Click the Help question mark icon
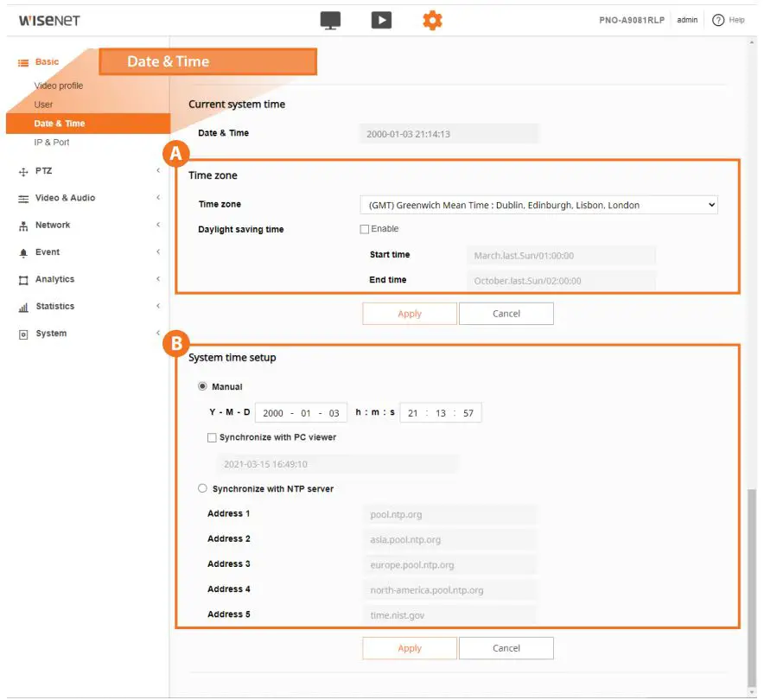Viewport: 764px width, 700px height. (x=718, y=20)
